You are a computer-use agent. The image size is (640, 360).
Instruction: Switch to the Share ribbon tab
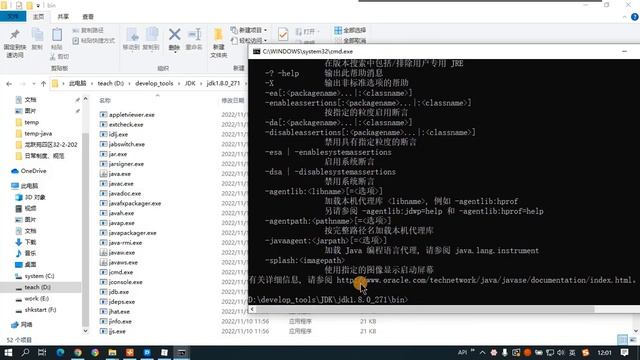point(63,16)
